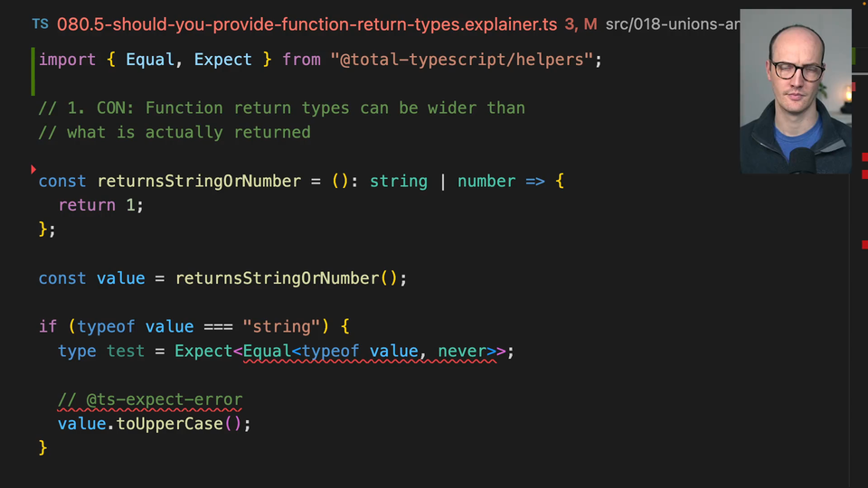Click "Expect" in the import statement
This screenshot has width=868, height=488.
point(222,60)
